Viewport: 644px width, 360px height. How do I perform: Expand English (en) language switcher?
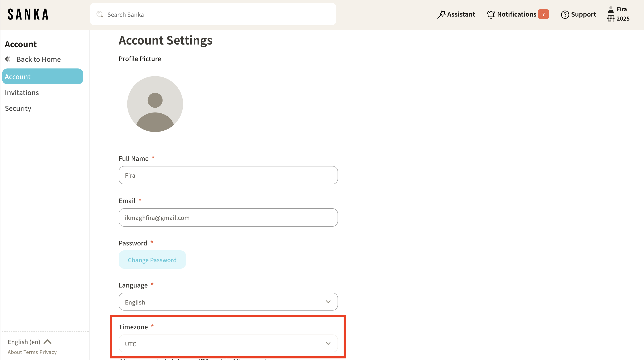click(x=30, y=342)
